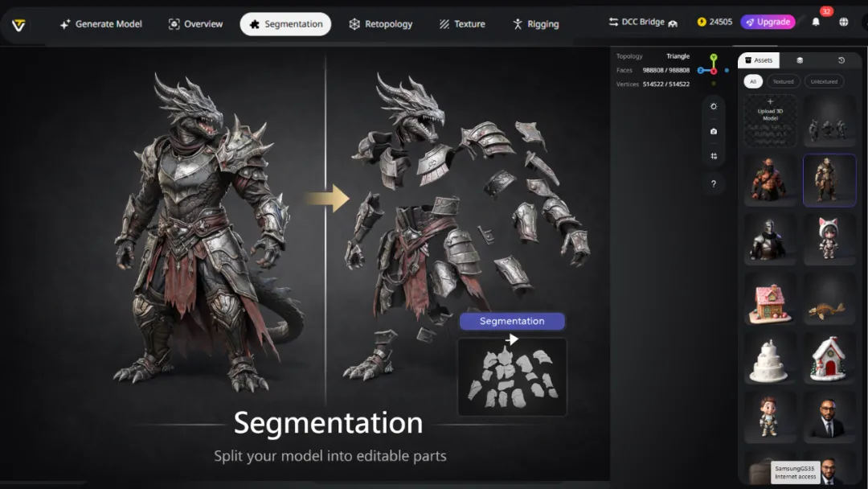The image size is (868, 489).
Task: Open the notifications bell
Action: 816,22
